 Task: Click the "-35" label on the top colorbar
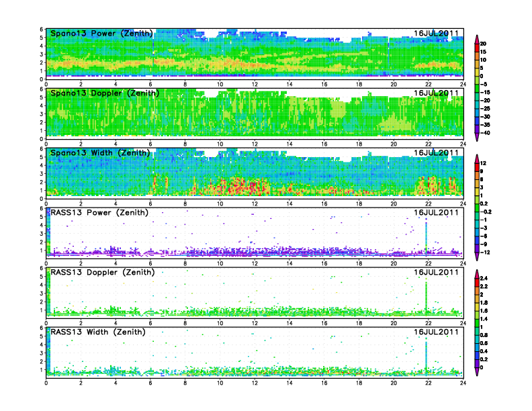tap(485, 125)
